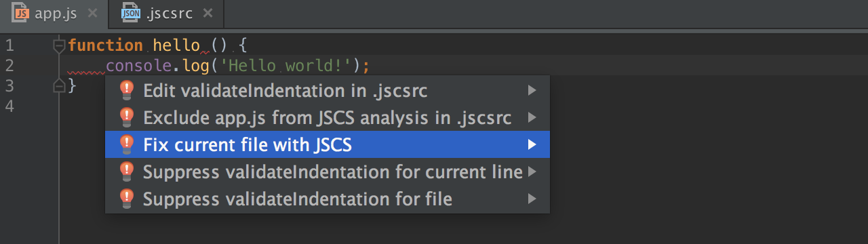The image size is (868, 244).
Task: Close the .jscsrc tab
Action: pyautogui.click(x=208, y=13)
